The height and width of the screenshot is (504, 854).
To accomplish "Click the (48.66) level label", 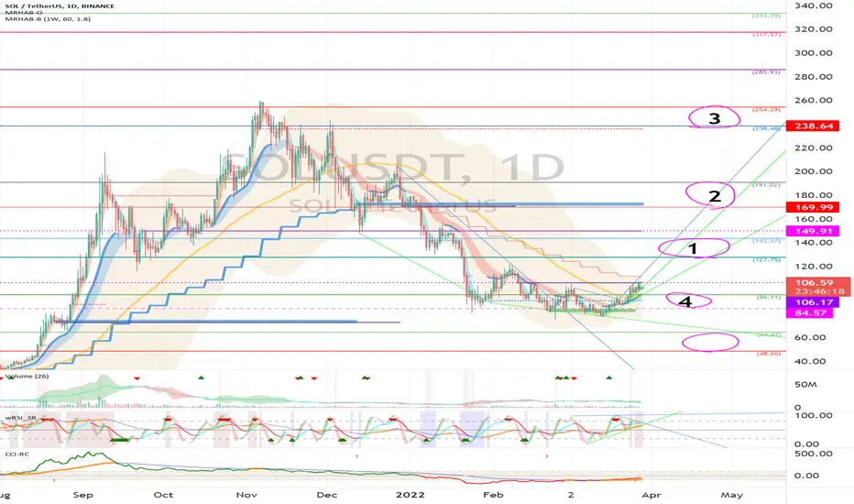I will (768, 354).
